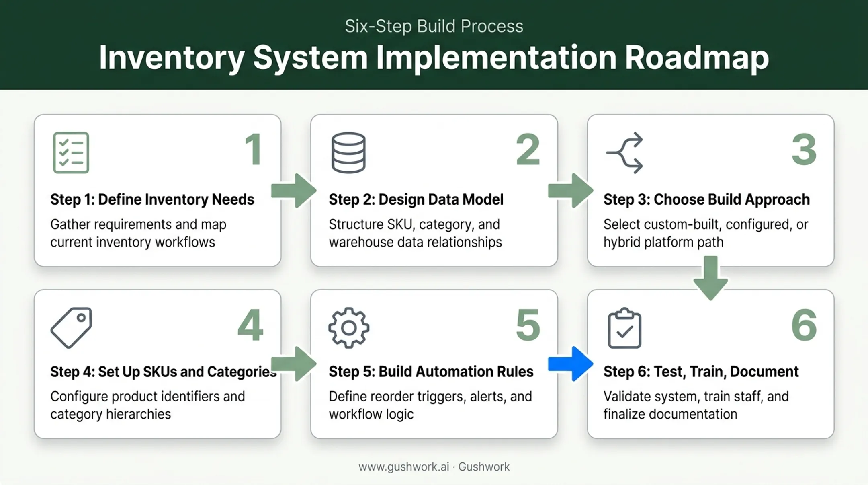The image size is (868, 485).
Task: Click the database icon in Step 2 card
Action: pyautogui.click(x=348, y=153)
